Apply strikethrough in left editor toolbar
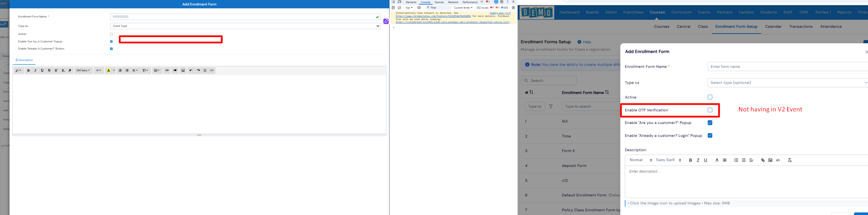The height and width of the screenshot is (215, 868). pos(49,70)
